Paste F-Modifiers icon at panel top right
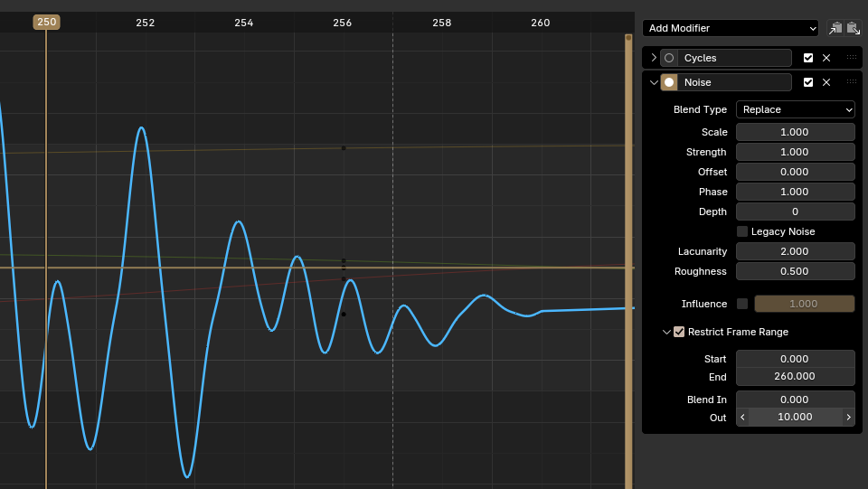 tap(853, 28)
